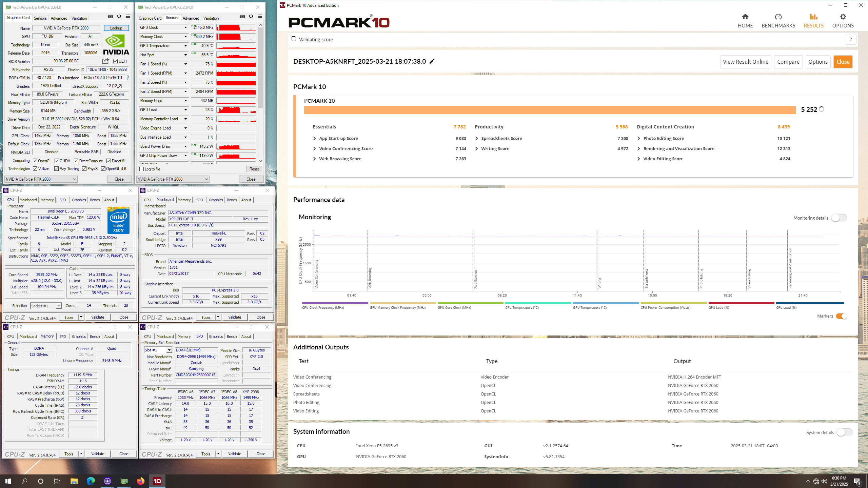Click refresh icon in GPU-Z Sensors window
The width and height of the screenshot is (868, 488).
[x=251, y=17]
